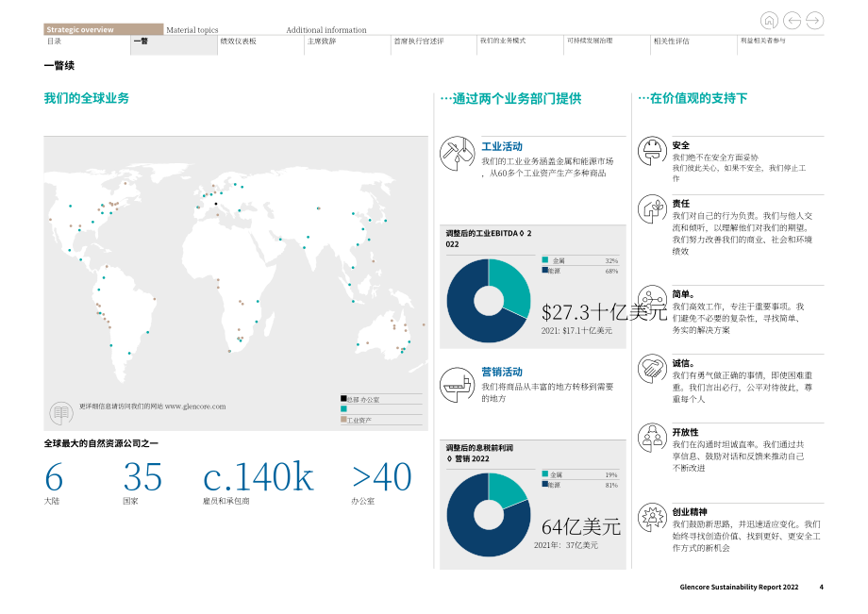
Task: Click the c.140k employees statistic
Action: tap(258, 482)
